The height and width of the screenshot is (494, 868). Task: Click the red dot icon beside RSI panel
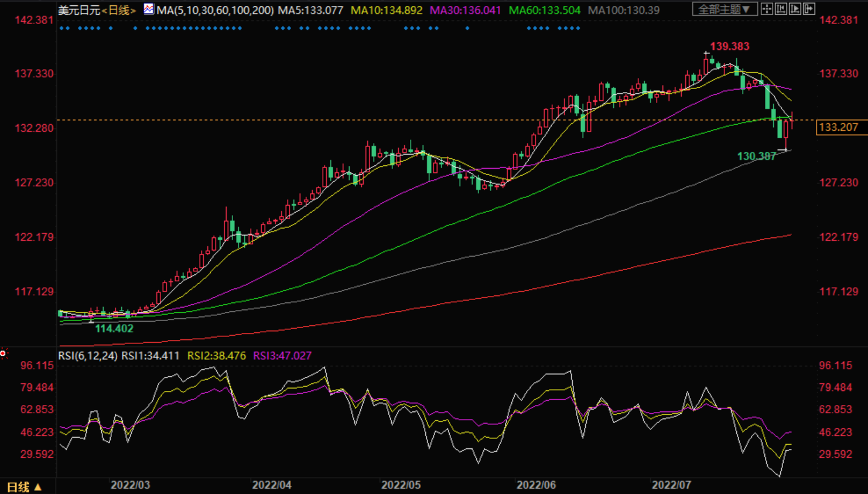4,353
